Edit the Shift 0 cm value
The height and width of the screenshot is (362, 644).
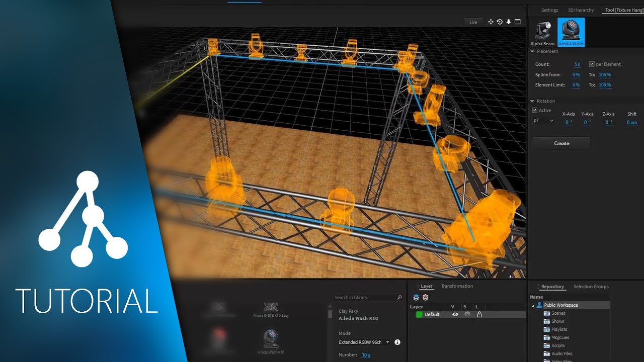click(x=632, y=122)
